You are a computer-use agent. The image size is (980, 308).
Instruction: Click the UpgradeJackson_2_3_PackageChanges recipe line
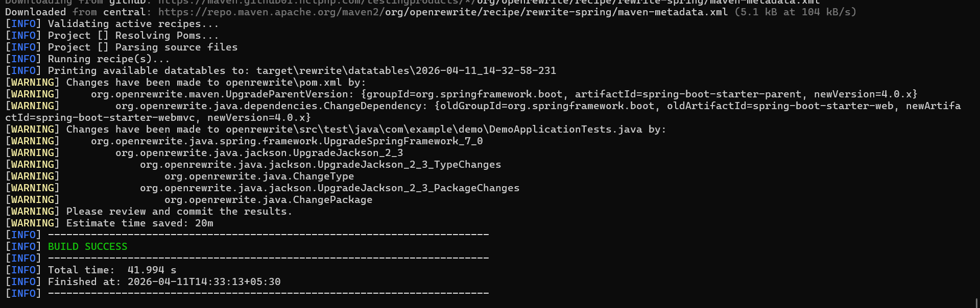(x=329, y=188)
